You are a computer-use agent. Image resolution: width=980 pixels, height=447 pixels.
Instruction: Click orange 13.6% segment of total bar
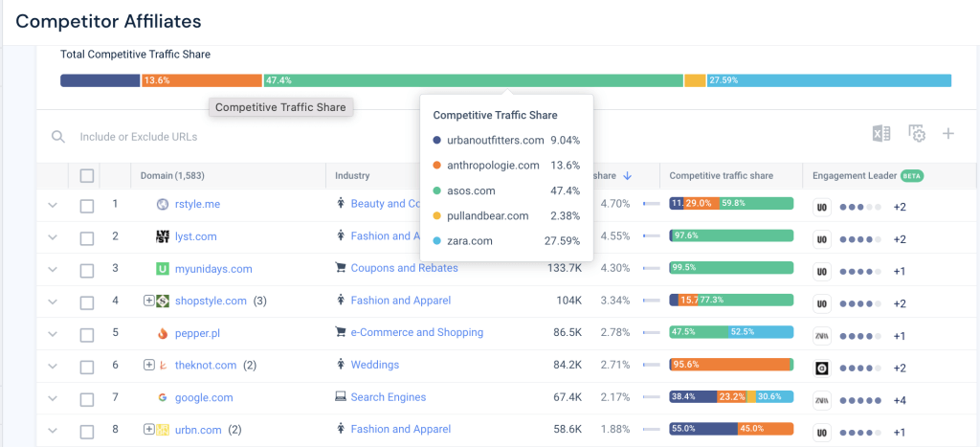pyautogui.click(x=202, y=80)
